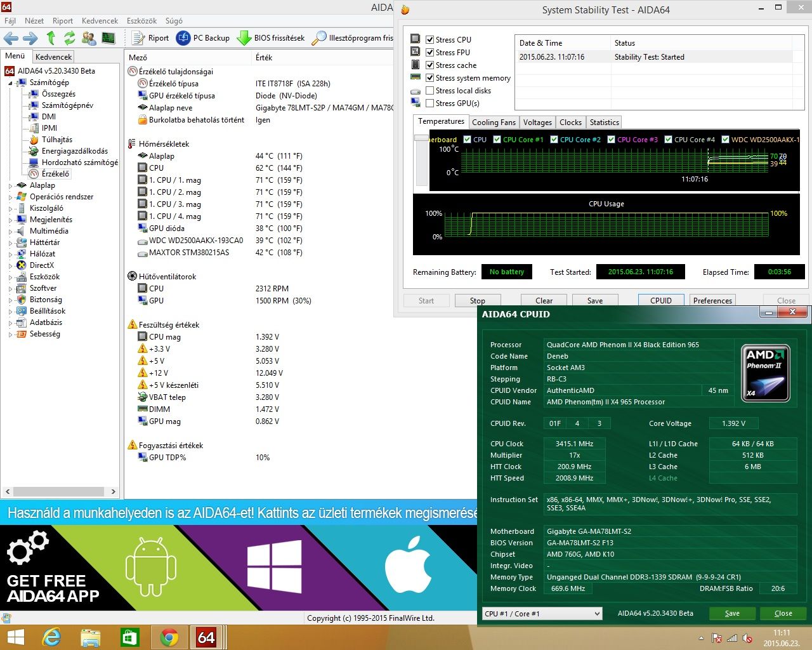This screenshot has width=812, height=650.
Task: Click the monitor graph toolbar icon
Action: [x=108, y=38]
